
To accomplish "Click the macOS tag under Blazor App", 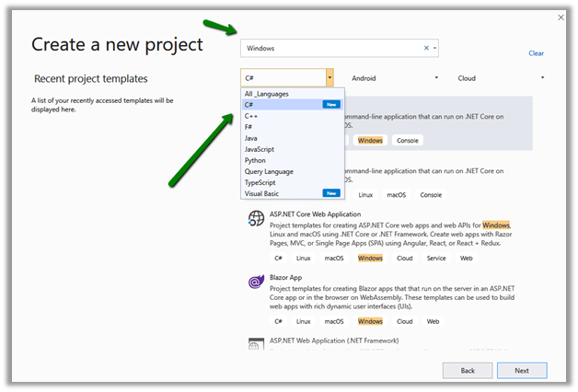I will 334,322.
